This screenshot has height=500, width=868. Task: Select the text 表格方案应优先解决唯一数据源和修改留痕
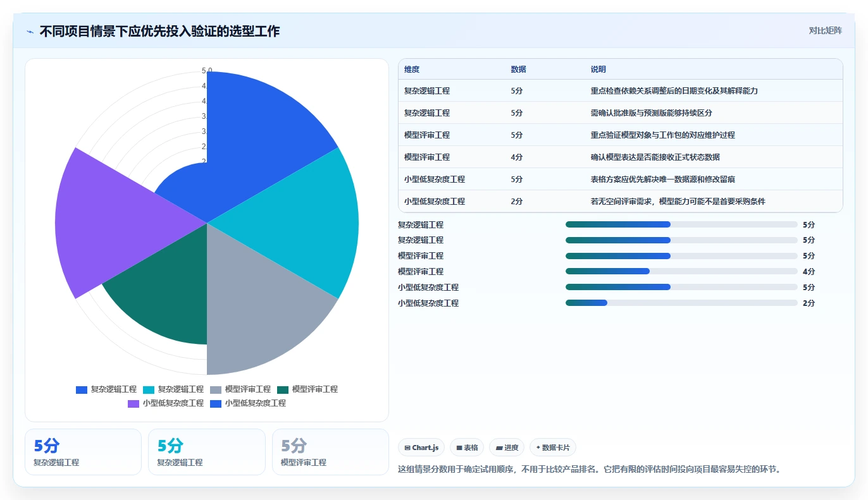coord(663,180)
